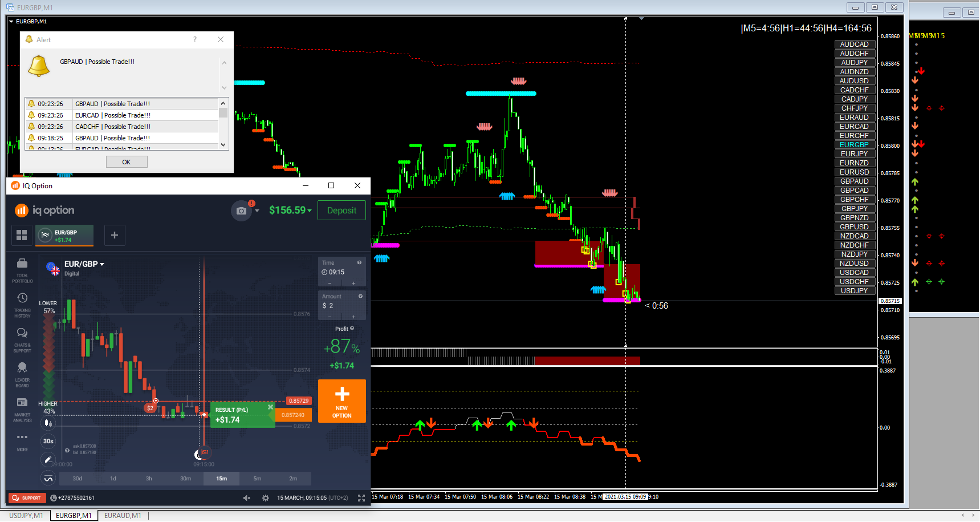Open the $156.59 balance dropdown
Image resolution: width=980 pixels, height=522 pixels.
[291, 211]
